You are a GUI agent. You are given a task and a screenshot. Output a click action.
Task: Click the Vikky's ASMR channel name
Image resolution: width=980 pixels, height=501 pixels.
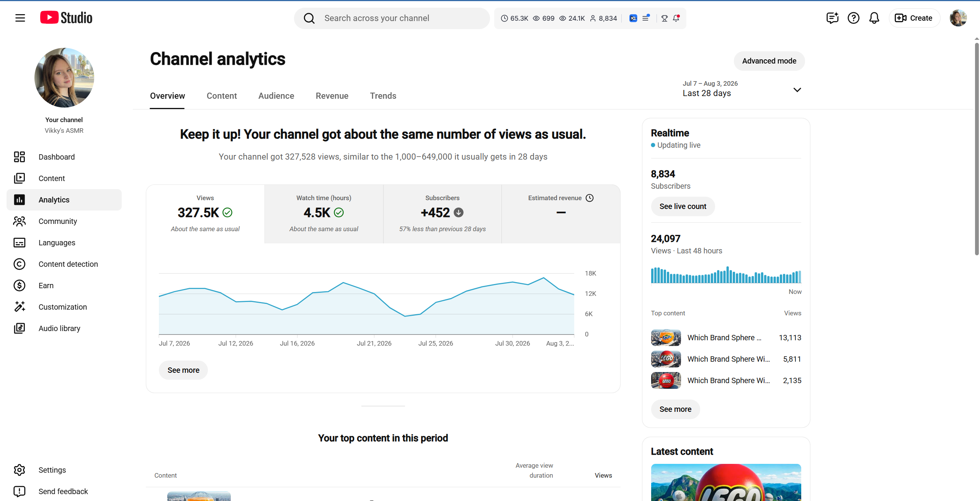pyautogui.click(x=64, y=131)
